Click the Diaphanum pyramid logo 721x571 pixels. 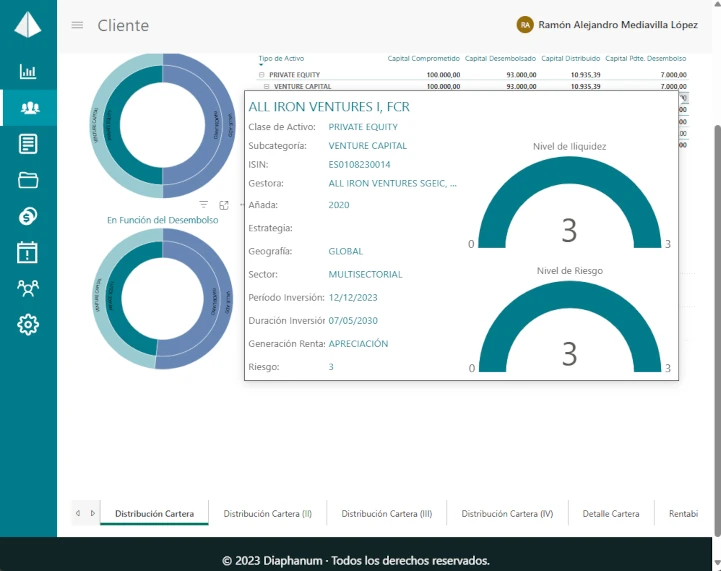(x=28, y=24)
